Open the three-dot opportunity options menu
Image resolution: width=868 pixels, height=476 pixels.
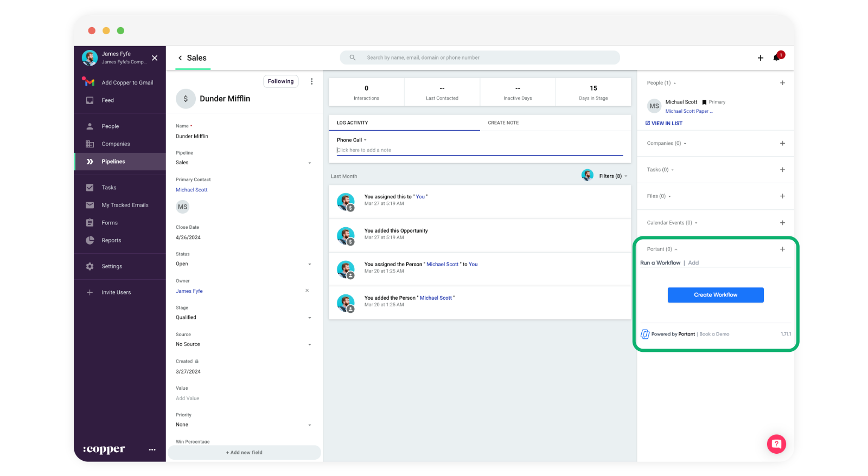(311, 81)
